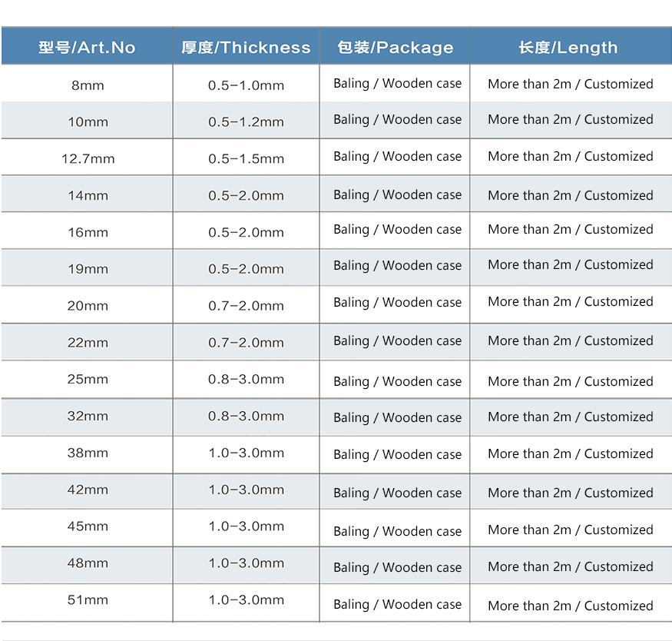Image resolution: width=672 pixels, height=641 pixels.
Task: Select the 12.7mm model cell
Action: click(x=88, y=158)
